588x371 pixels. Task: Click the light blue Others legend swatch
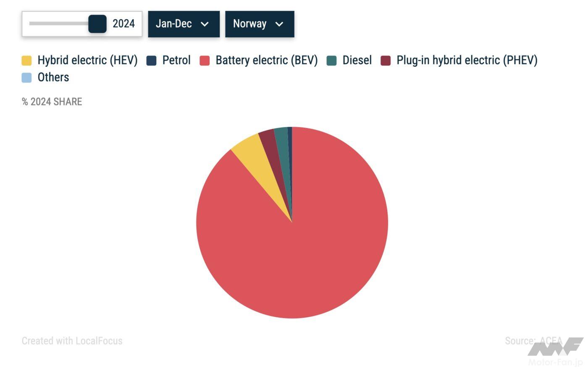tap(26, 78)
